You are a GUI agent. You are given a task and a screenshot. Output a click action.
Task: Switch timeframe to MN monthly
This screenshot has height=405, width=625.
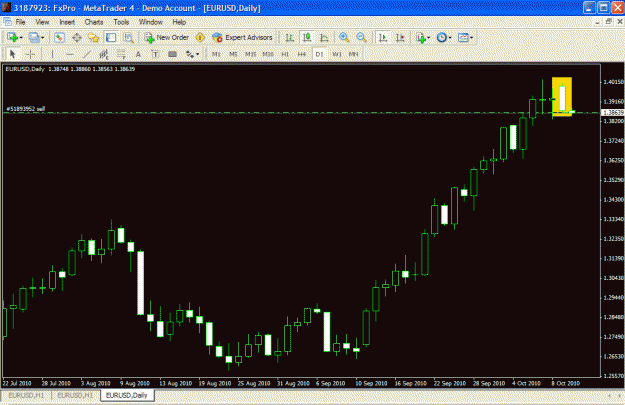354,54
